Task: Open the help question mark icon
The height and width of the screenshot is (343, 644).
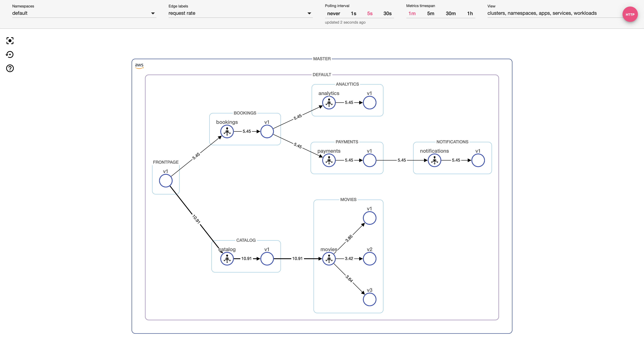Action: [10, 68]
